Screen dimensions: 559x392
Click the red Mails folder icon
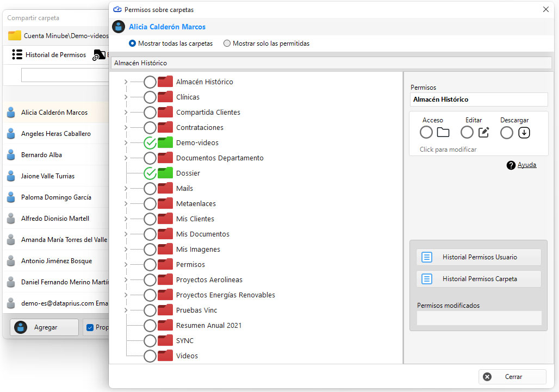tap(165, 188)
